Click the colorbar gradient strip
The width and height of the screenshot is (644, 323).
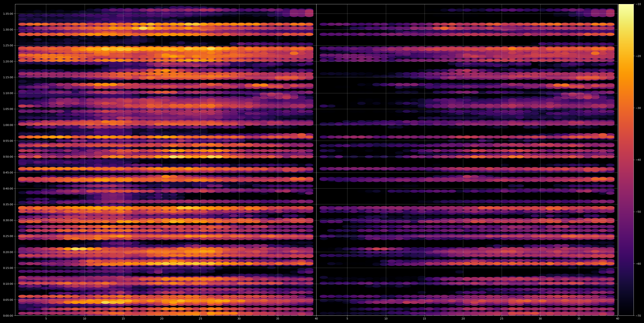point(626,160)
